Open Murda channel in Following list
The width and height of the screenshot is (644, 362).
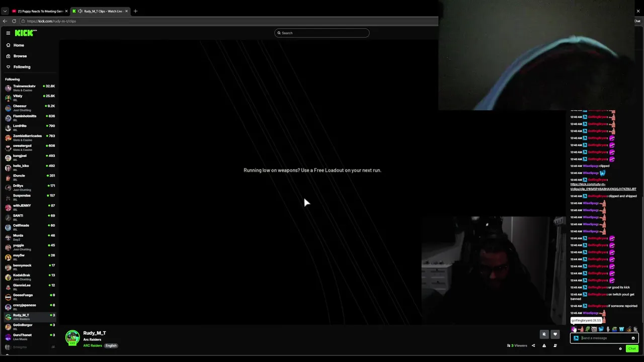[30, 237]
